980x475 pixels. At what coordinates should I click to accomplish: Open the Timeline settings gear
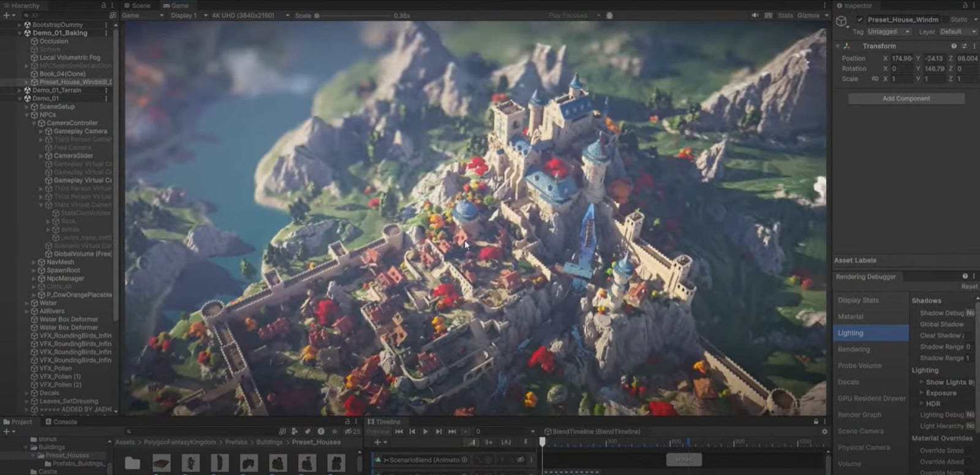(x=824, y=431)
